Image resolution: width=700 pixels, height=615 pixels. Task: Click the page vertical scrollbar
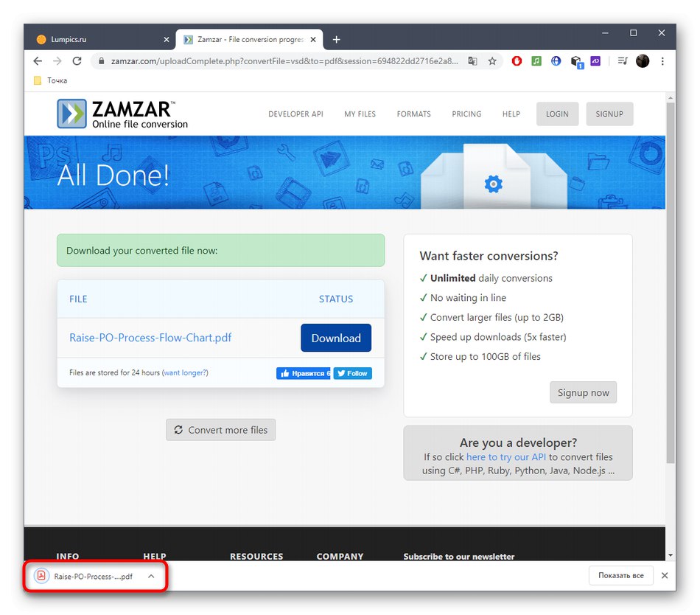click(670, 282)
